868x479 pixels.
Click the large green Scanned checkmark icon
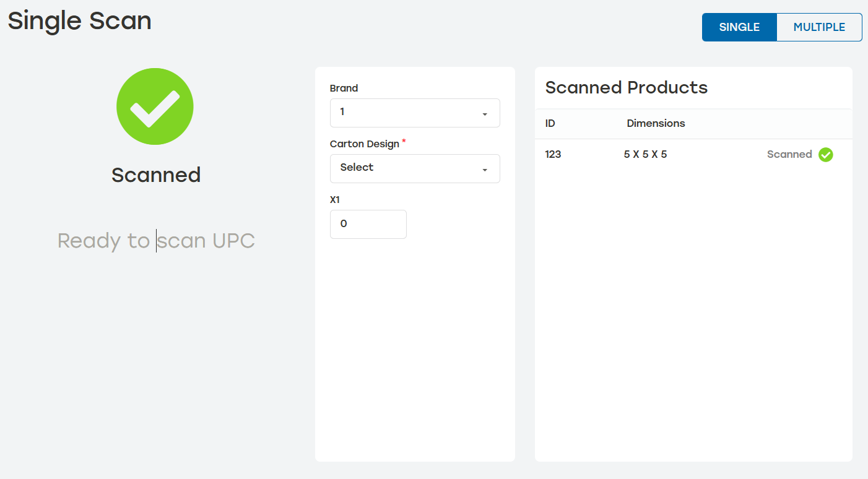click(155, 106)
